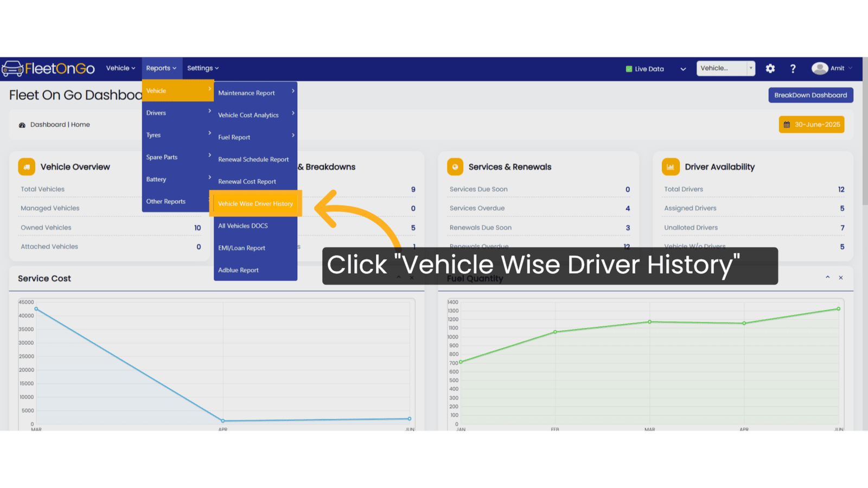Click the FleetOnGo logo
The width and height of the screenshot is (868, 488).
pos(48,68)
